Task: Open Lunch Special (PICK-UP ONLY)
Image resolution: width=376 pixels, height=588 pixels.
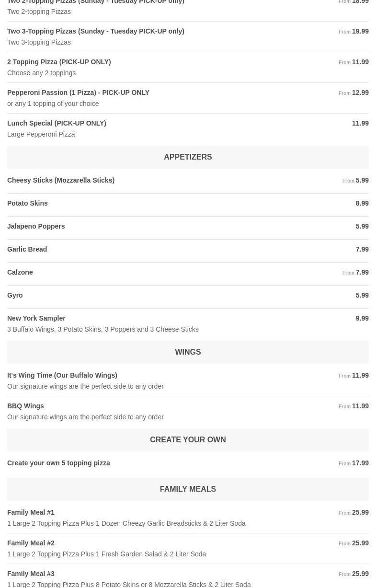Action: click(57, 123)
